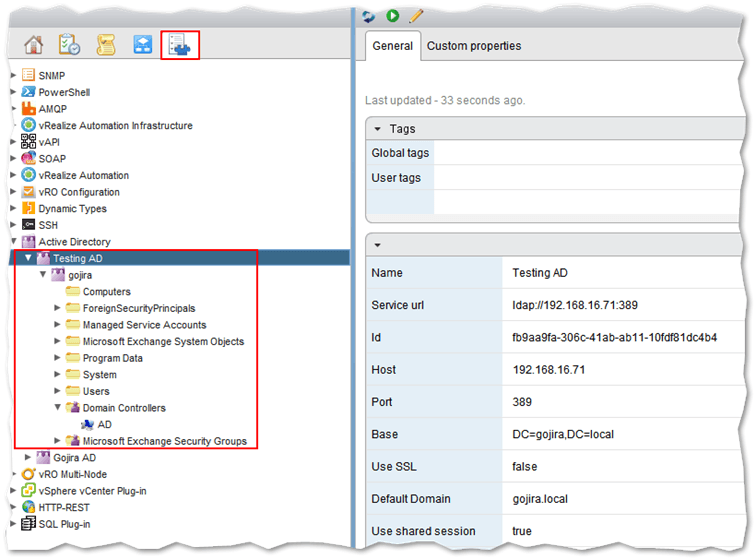756x560 pixels.
Task: Click the Host value 192.168.16.71
Action: coord(549,369)
